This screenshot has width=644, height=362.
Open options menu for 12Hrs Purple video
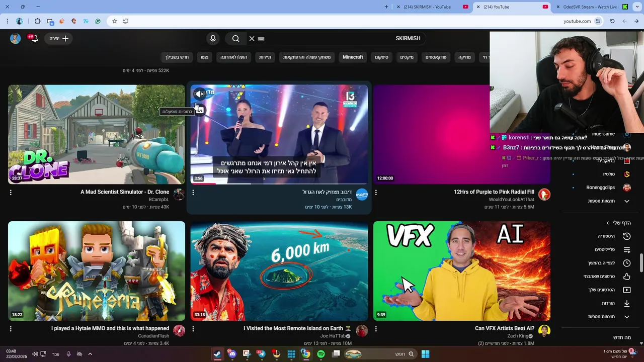pos(376,193)
